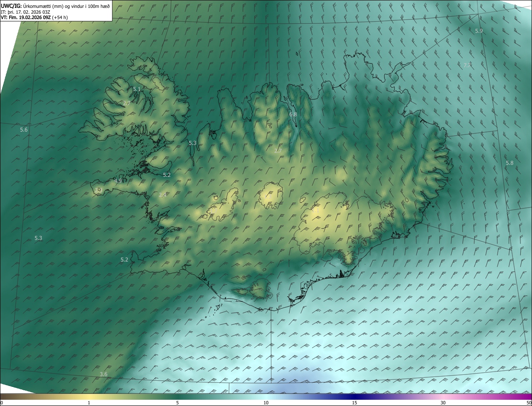Click the "5" tick label on the color bar
The width and height of the screenshot is (532, 406).
(x=177, y=403)
